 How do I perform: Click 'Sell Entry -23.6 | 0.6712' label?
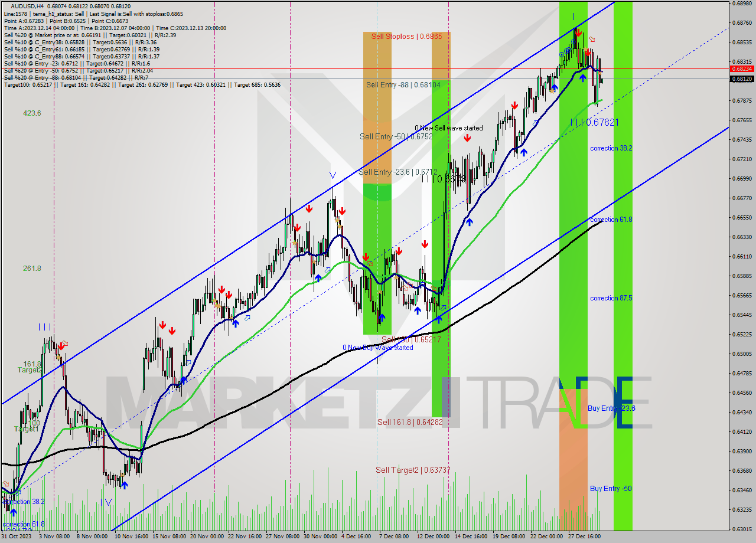click(398, 172)
